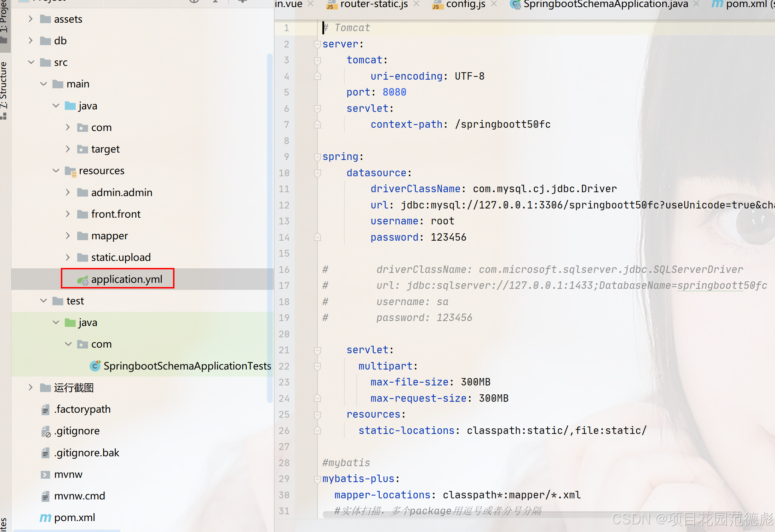Click the SpringbootSchemaApplicationTests class icon

click(x=95, y=366)
